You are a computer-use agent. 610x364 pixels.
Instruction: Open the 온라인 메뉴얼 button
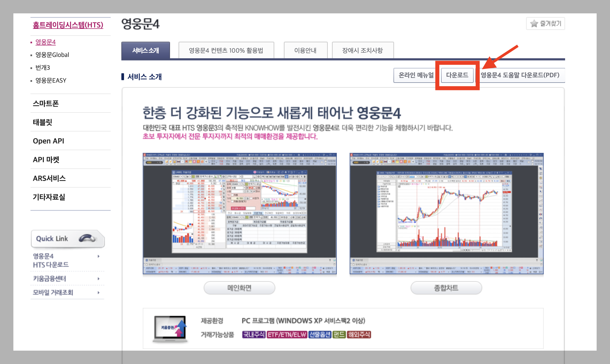click(x=416, y=75)
